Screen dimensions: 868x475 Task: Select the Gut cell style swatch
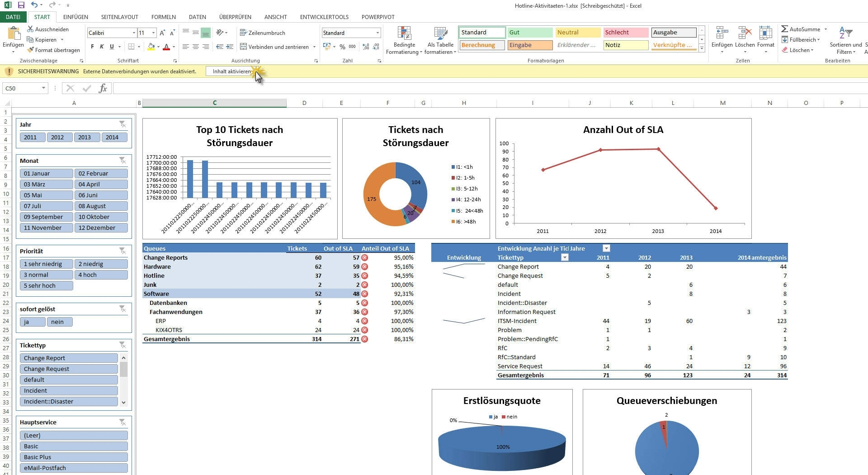coord(529,33)
